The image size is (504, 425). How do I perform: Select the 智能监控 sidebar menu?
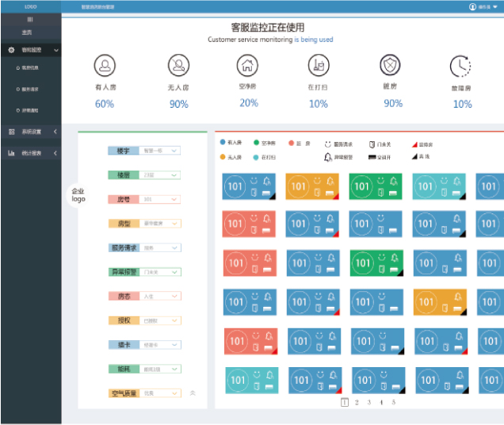[x=31, y=50]
